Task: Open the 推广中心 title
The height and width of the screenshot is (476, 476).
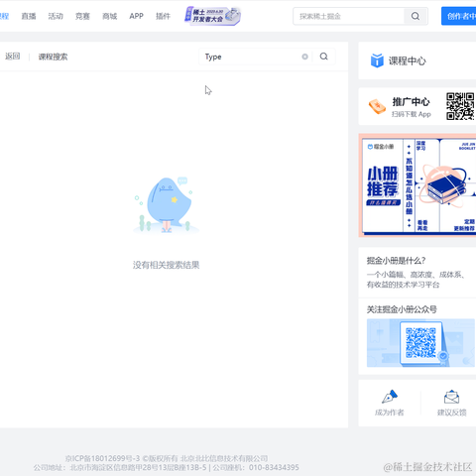Action: click(411, 102)
